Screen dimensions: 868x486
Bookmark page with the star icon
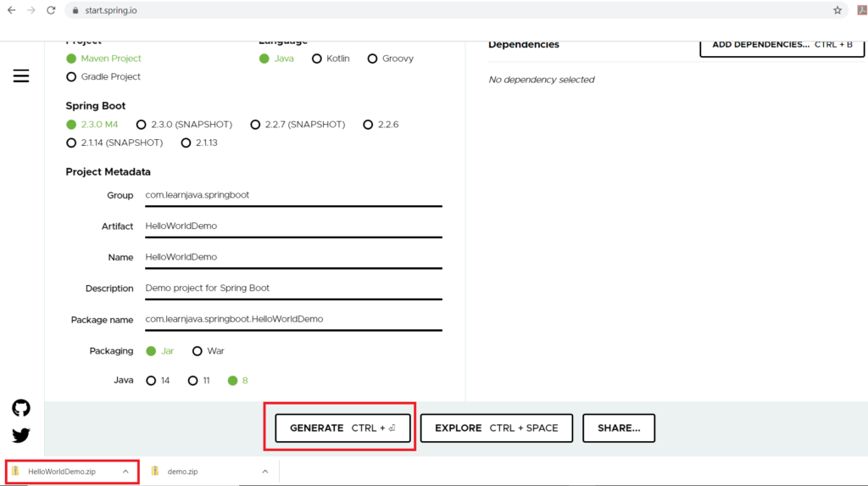coord(837,10)
